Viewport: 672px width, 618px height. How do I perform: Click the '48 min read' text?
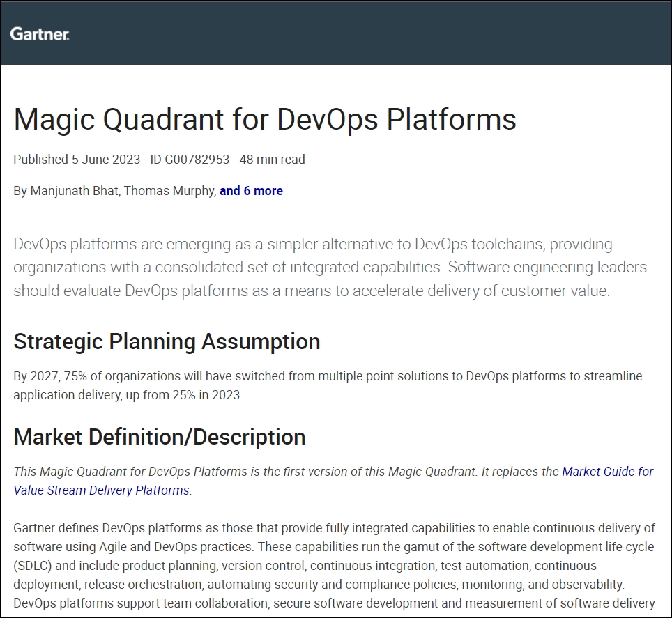pos(272,160)
